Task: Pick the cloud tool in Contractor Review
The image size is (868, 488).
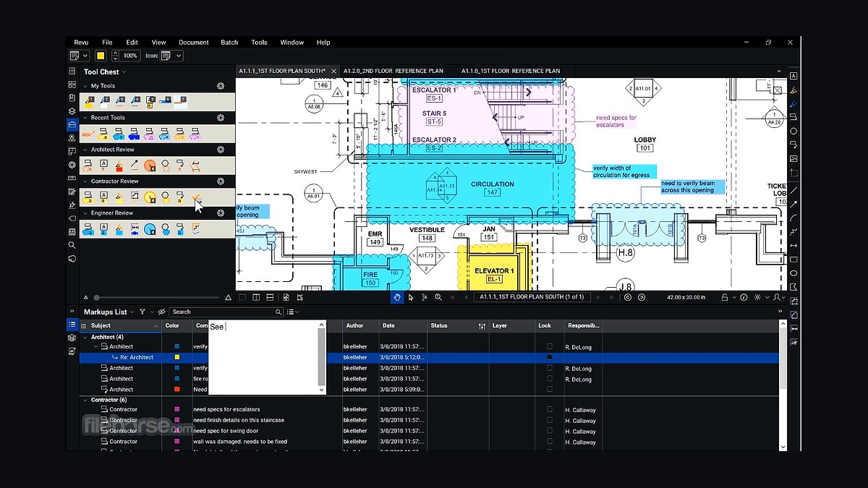Action: [166, 197]
